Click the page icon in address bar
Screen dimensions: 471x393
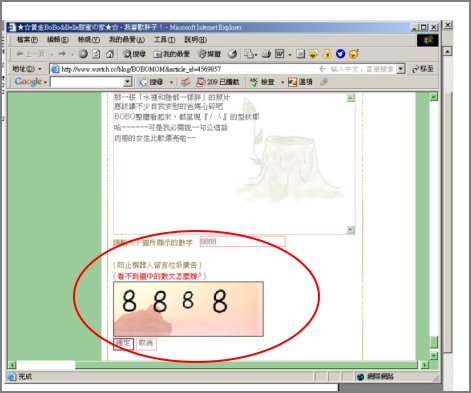pos(55,69)
